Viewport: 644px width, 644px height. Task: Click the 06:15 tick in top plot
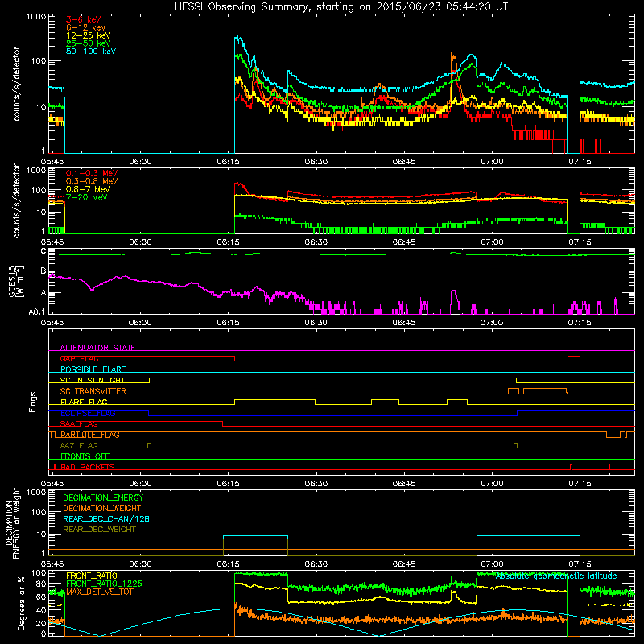[x=228, y=162]
